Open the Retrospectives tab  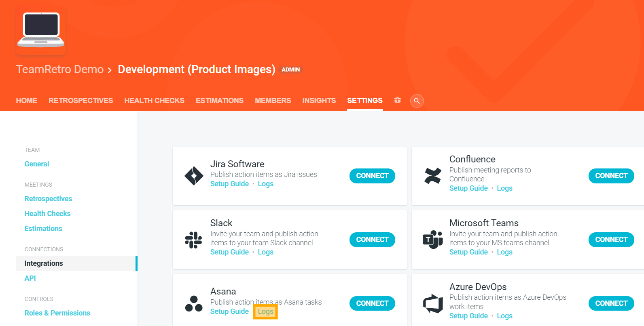click(81, 101)
